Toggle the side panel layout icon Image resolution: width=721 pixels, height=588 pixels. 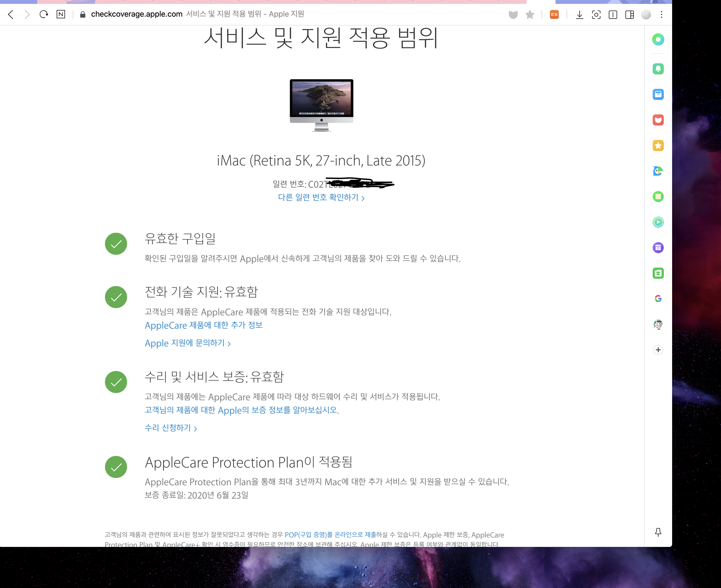(630, 14)
